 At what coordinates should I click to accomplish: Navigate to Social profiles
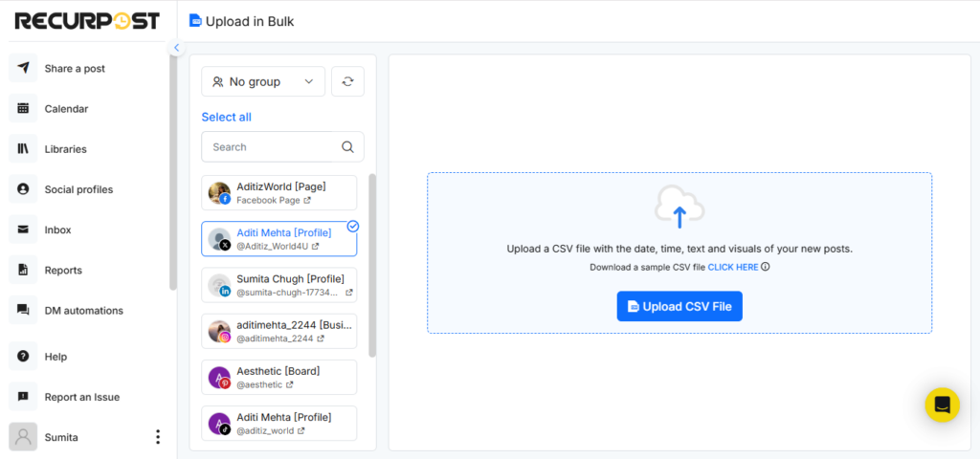(x=78, y=189)
